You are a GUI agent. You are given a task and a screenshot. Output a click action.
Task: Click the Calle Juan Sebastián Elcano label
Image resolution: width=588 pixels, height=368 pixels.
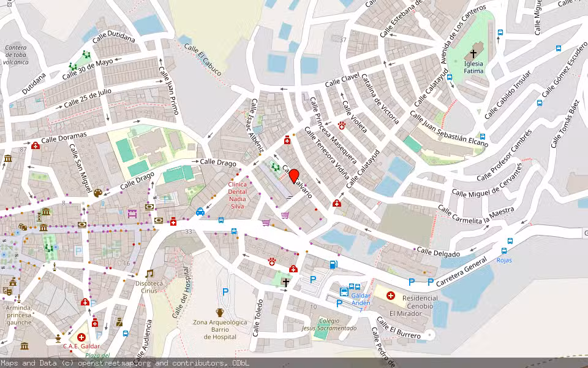pos(448,129)
